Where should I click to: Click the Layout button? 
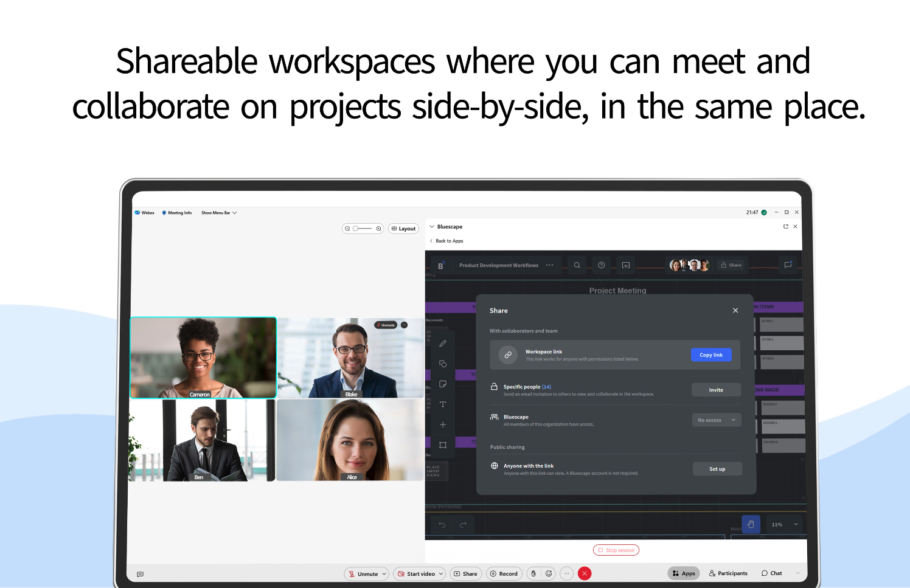coord(404,229)
